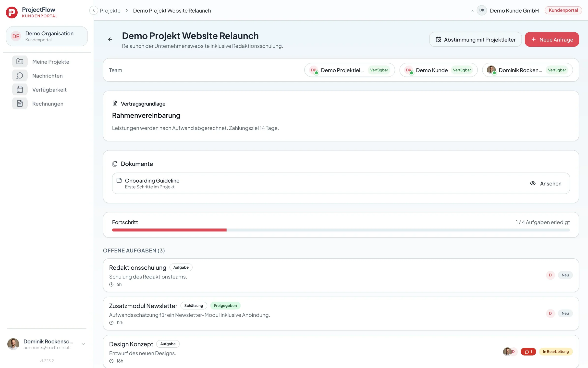Click Dominik Rocken... team chip name
This screenshot has width=588, height=368.
tap(520, 70)
